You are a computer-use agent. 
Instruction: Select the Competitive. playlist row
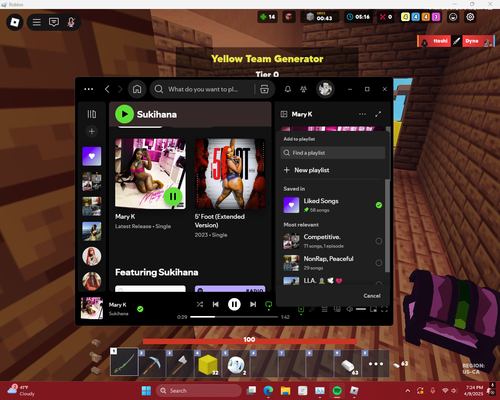pos(333,241)
